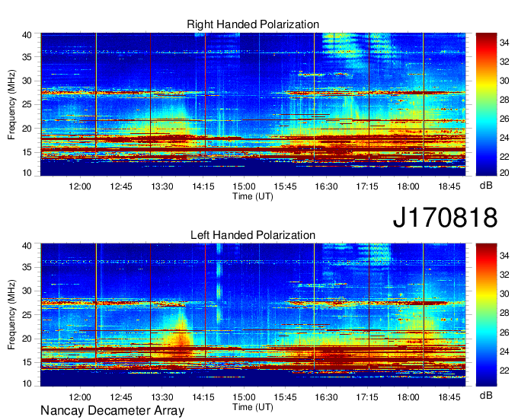Click the 18:00 time tick of Right Handed plot

tap(408, 186)
